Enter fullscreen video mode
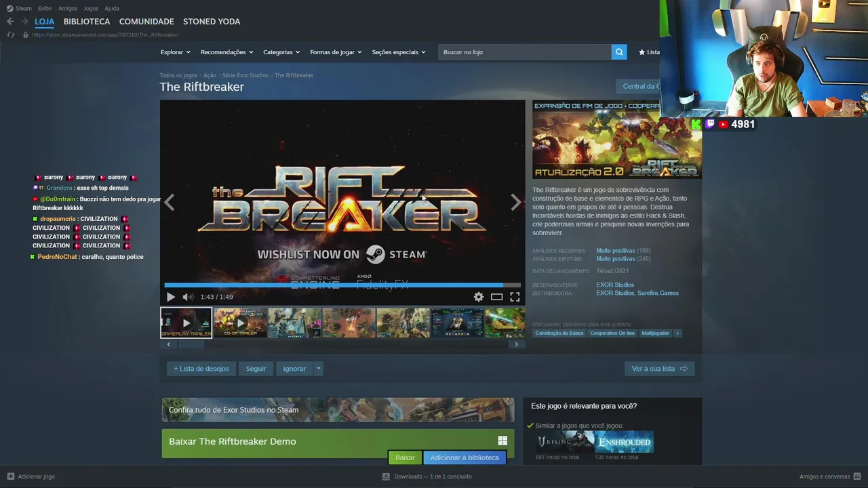The image size is (868, 488). [x=515, y=297]
